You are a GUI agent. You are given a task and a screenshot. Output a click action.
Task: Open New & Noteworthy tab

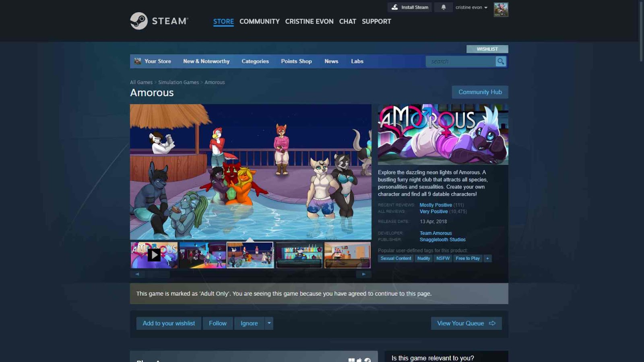206,61
